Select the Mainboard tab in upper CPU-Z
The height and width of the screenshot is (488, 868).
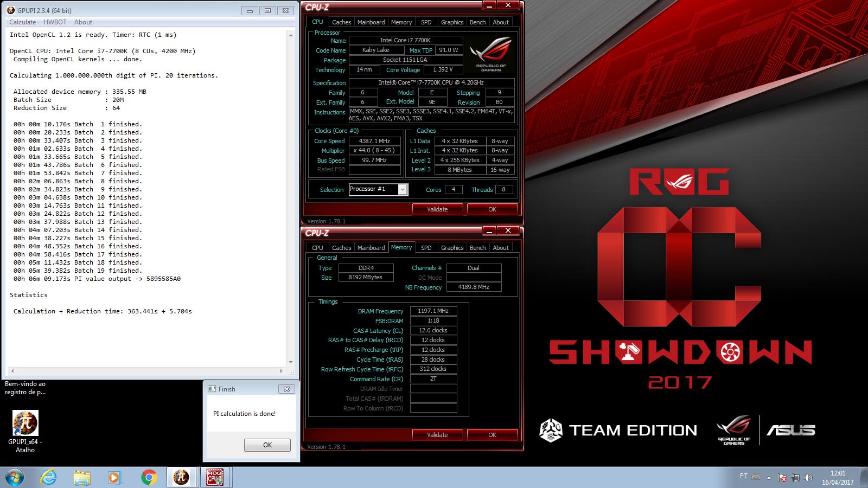pyautogui.click(x=371, y=22)
